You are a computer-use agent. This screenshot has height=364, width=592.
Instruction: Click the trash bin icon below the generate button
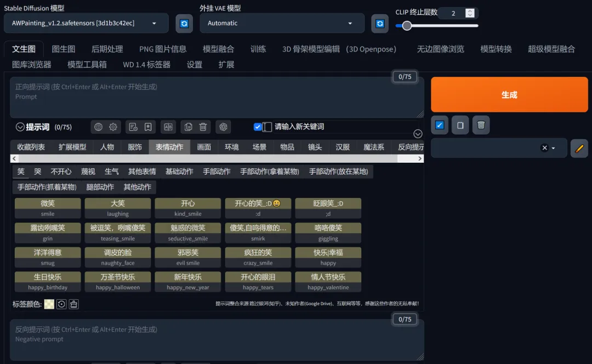coord(481,125)
